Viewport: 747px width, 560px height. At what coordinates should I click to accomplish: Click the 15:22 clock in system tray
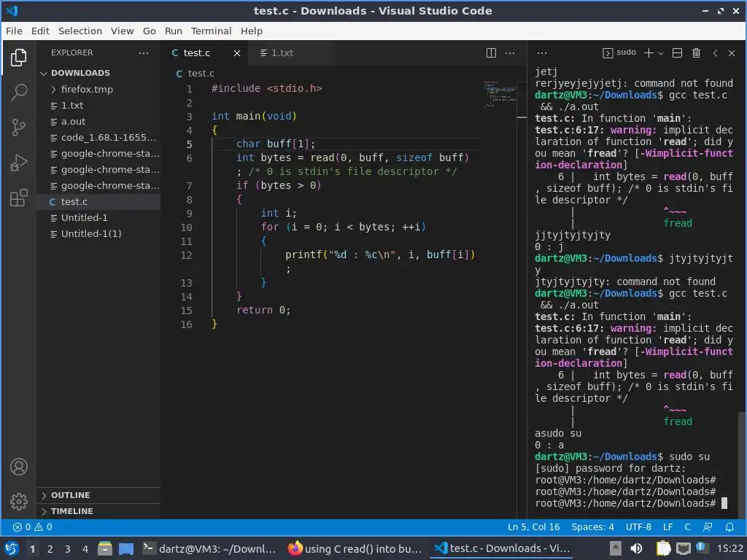coord(729,548)
